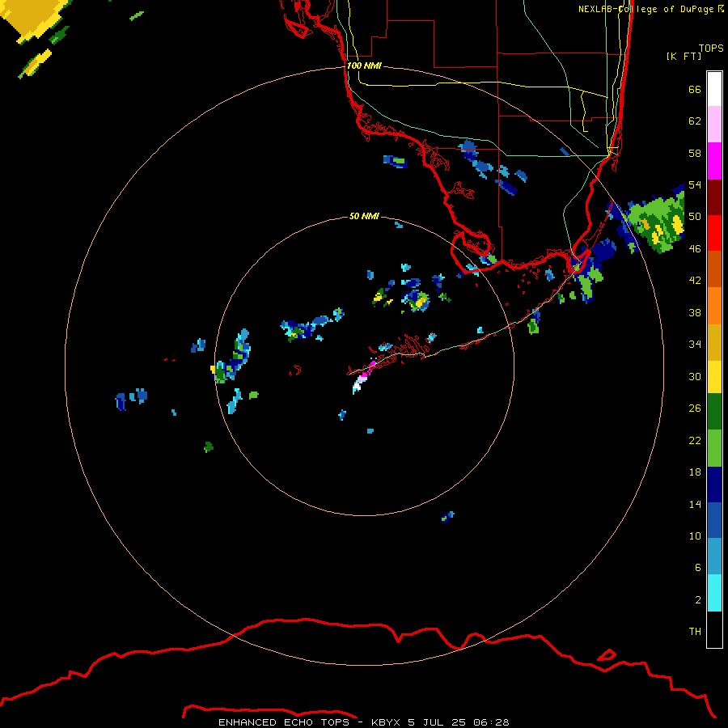Click the "6" legend value
Viewport: 728px width, 728px height.
coord(698,568)
